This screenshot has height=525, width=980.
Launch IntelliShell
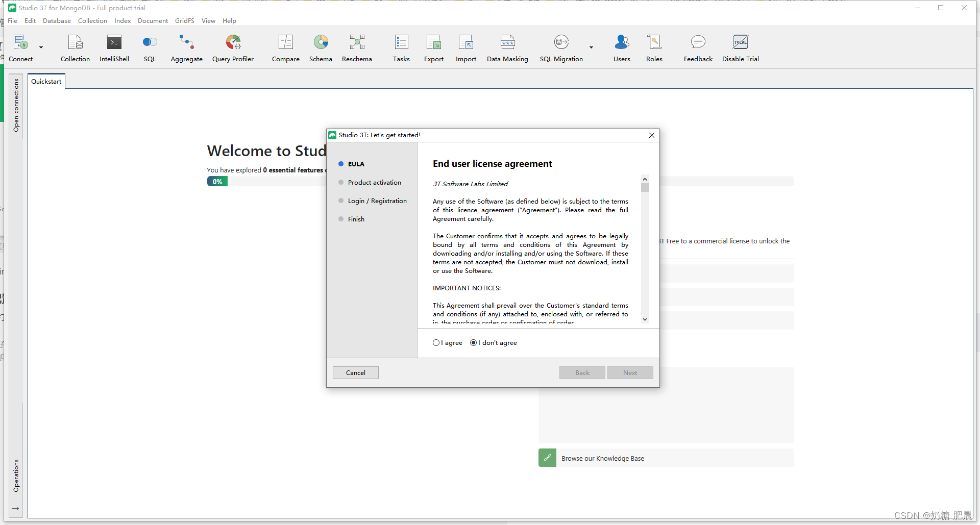point(114,47)
